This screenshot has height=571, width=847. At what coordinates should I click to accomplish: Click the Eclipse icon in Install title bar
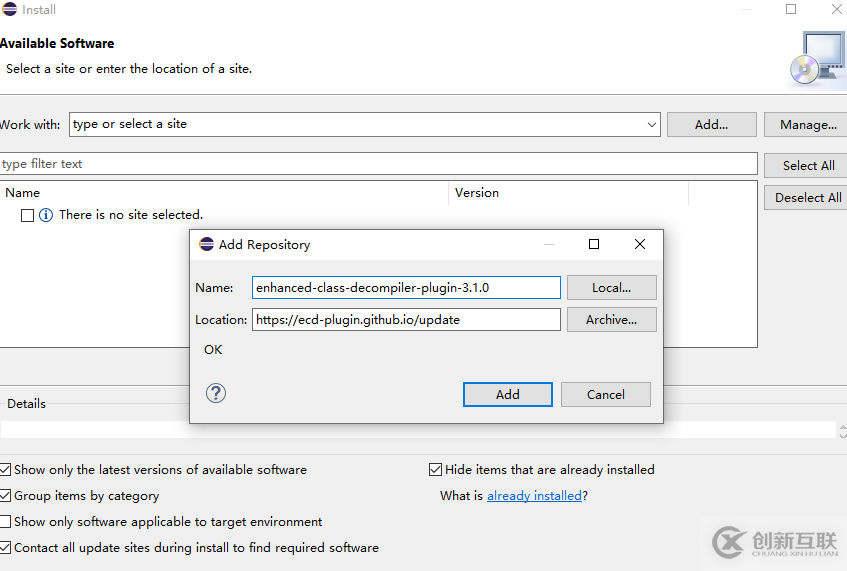point(10,9)
